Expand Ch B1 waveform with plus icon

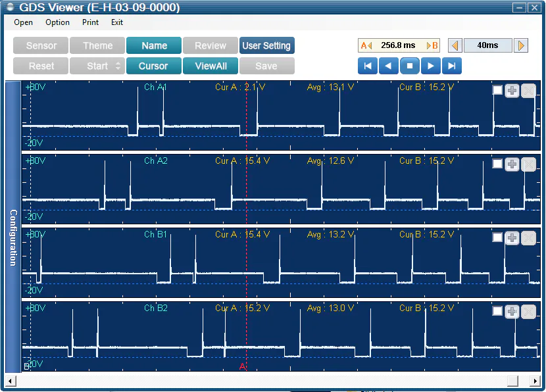coord(512,237)
